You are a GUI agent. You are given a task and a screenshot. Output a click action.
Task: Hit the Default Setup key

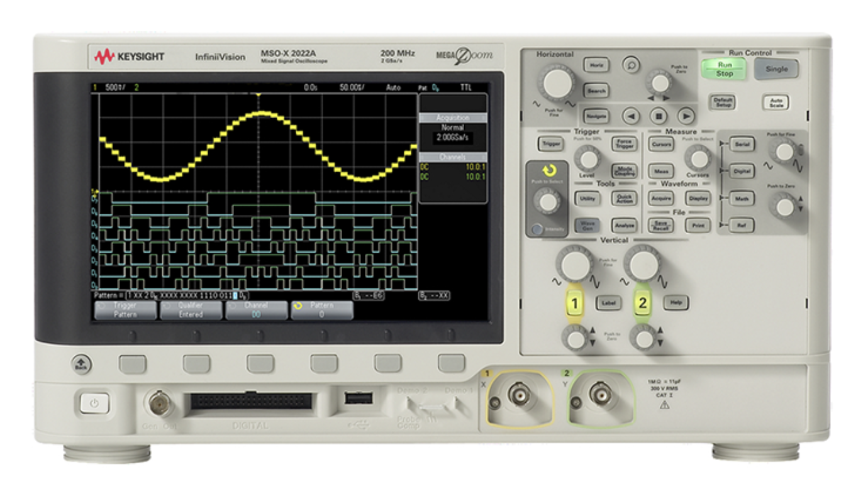tap(723, 102)
